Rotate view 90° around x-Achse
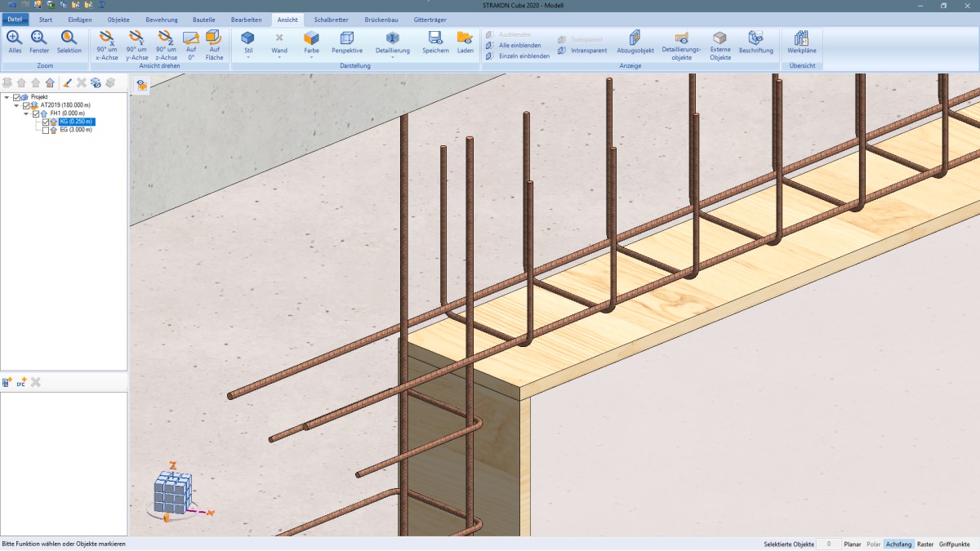Image resolution: width=980 pixels, height=551 pixels. [x=107, y=38]
